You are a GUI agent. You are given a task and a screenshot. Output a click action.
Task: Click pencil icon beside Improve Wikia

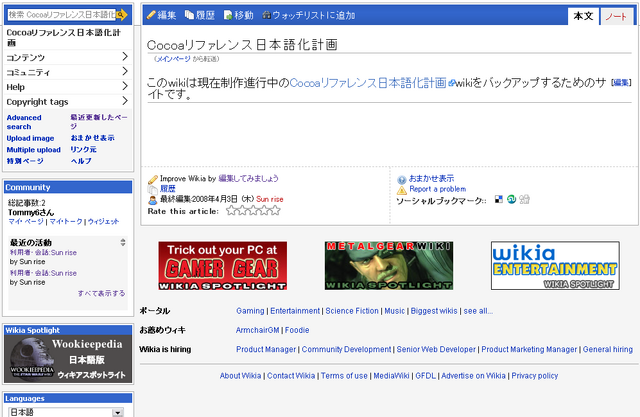pos(153,179)
